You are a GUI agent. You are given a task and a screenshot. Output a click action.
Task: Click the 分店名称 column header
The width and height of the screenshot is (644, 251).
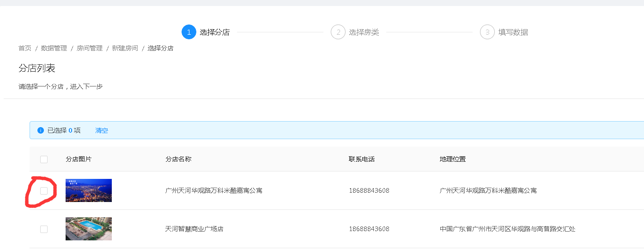(178, 159)
